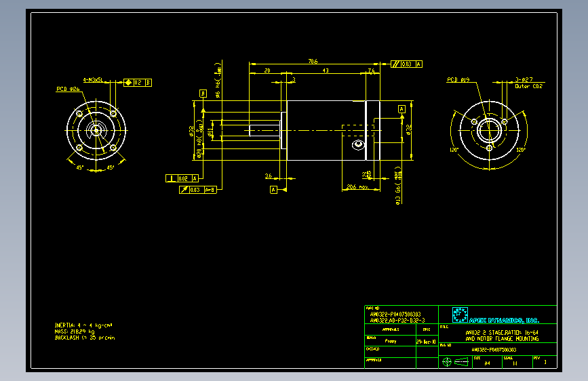Click the A4 size cell
The height and width of the screenshot is (381, 588).
tap(487, 363)
